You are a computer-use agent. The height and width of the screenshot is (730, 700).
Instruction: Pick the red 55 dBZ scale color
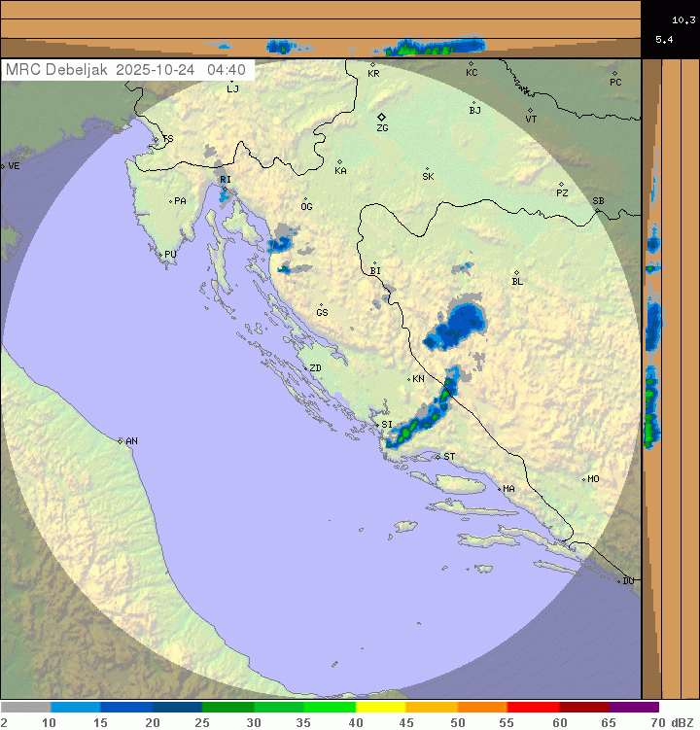[x=533, y=708]
